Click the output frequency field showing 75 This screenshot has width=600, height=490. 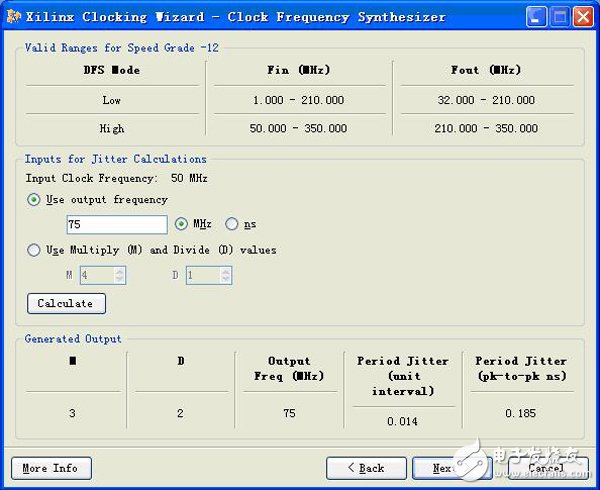pos(116,225)
